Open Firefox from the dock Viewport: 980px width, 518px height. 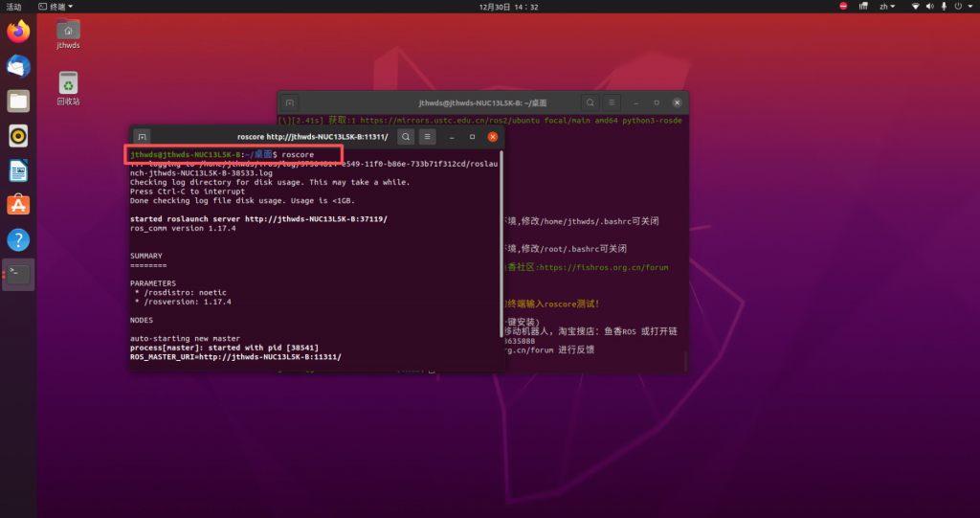click(18, 32)
